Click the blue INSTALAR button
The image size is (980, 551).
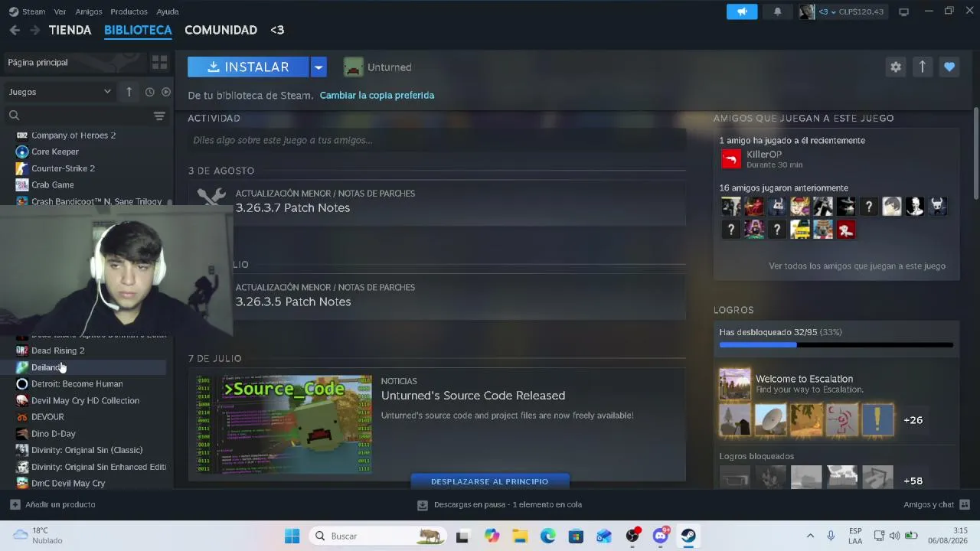point(248,67)
